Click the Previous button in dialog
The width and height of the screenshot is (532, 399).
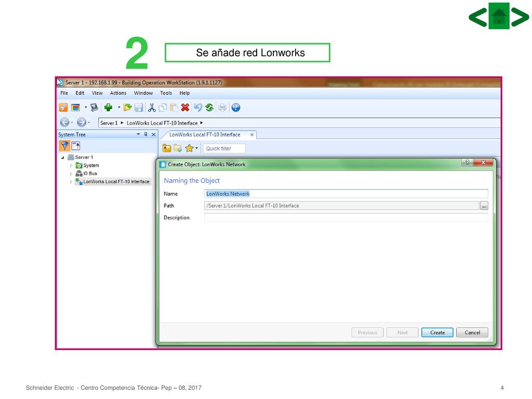pyautogui.click(x=367, y=332)
